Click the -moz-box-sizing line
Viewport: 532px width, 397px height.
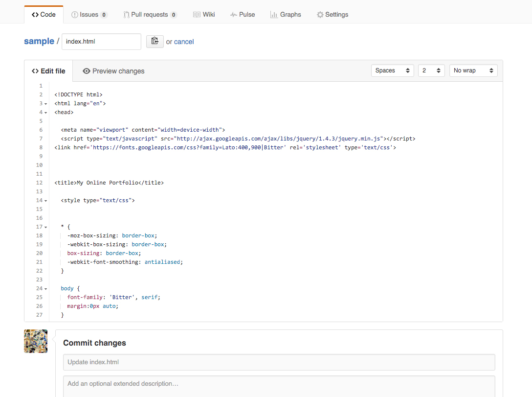coord(112,235)
